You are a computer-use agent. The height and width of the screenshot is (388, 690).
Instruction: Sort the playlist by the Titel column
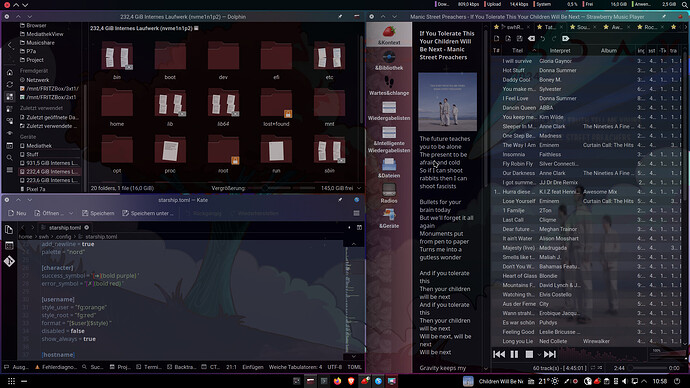(x=518, y=51)
